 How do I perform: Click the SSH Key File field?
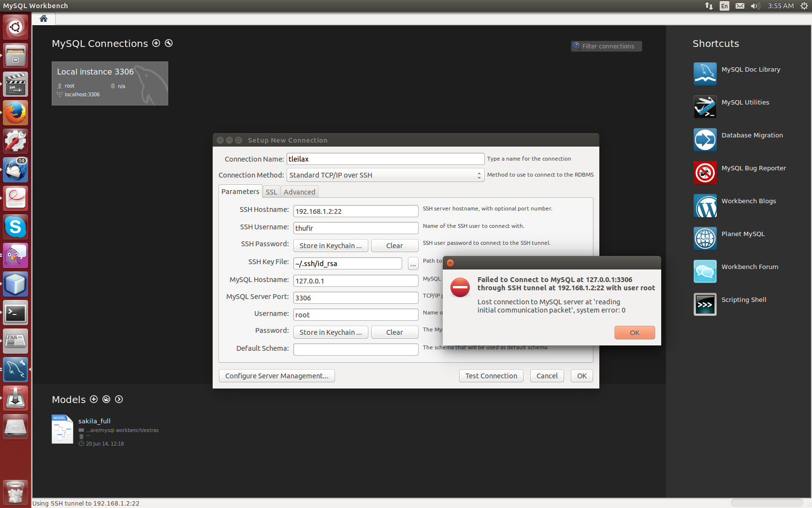[x=348, y=264]
